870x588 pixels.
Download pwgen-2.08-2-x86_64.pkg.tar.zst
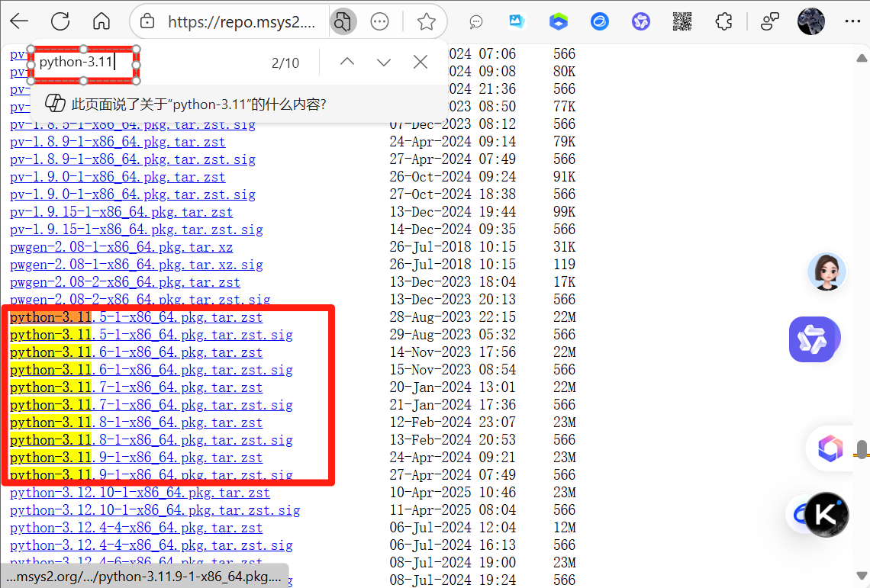(125, 282)
